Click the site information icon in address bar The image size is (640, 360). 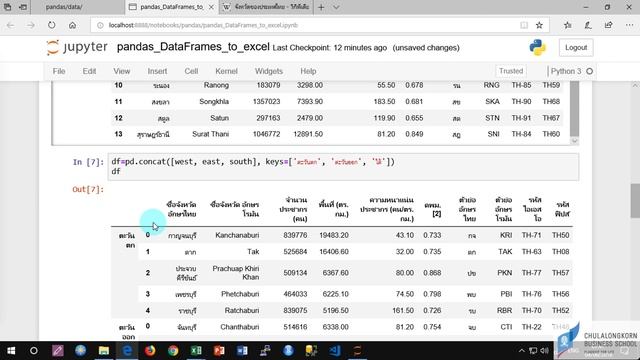(x=100, y=25)
